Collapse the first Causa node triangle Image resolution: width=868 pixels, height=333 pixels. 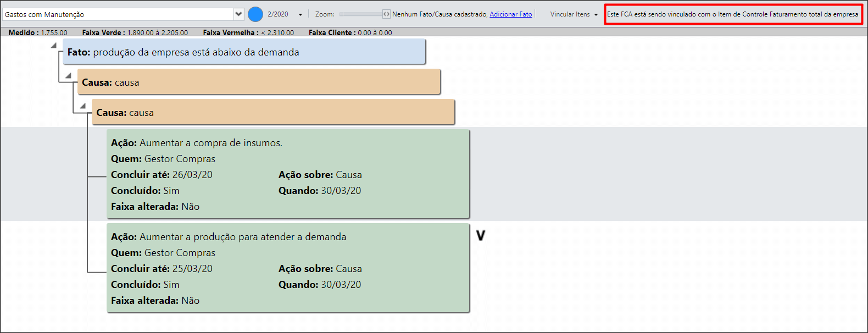68,76
